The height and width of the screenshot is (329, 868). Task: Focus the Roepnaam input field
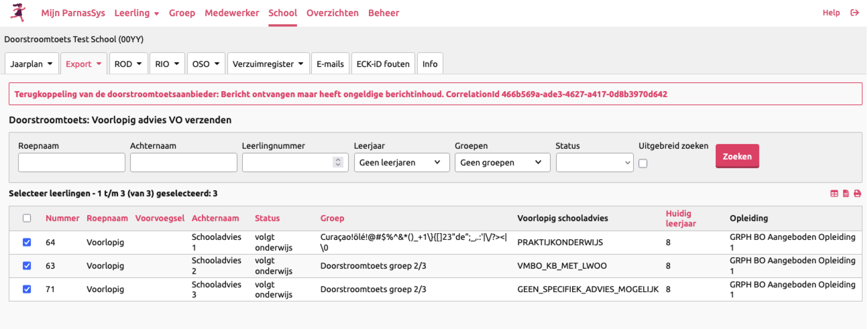[72, 163]
